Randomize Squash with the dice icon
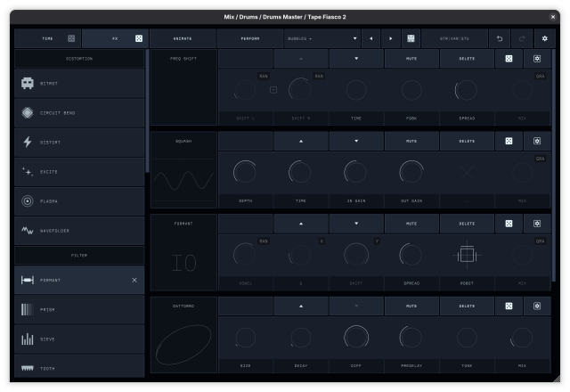The image size is (570, 392). (509, 141)
